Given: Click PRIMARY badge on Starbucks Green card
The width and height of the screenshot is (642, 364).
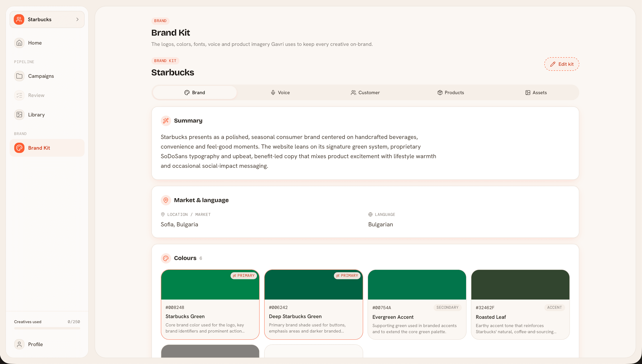Looking at the screenshot, I should [243, 276].
